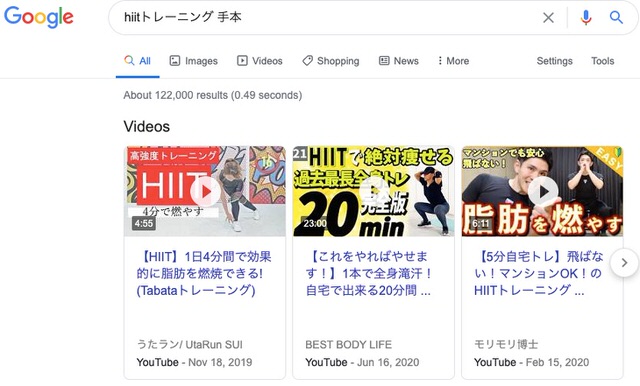Open the 【これをやればやせます！】 video link
This screenshot has width=640, height=386.
click(369, 273)
